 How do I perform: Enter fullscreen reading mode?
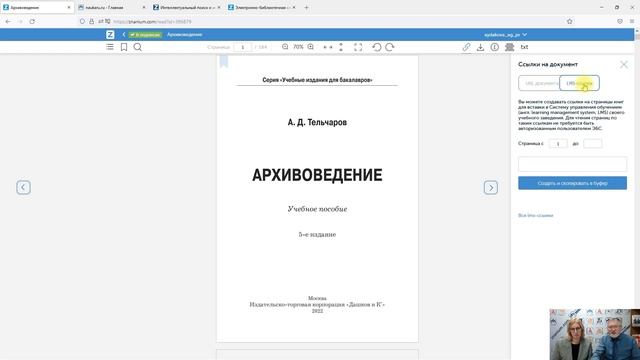358,47
